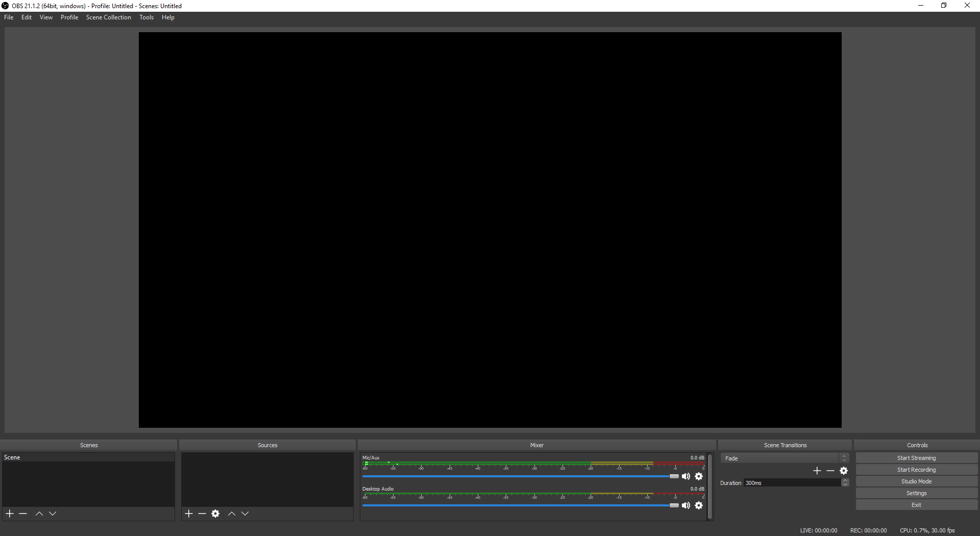Open Settings from Controls panel
Screen dimensions: 980x536
pyautogui.click(x=917, y=493)
